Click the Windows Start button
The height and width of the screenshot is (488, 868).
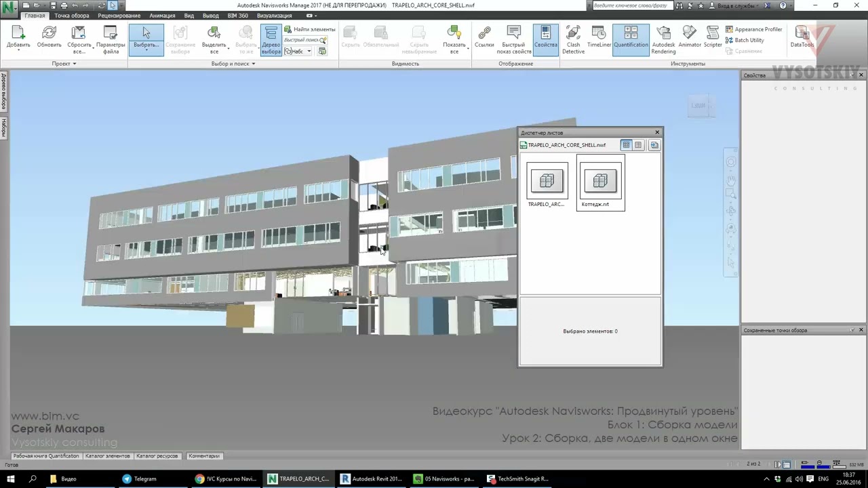click(x=10, y=479)
